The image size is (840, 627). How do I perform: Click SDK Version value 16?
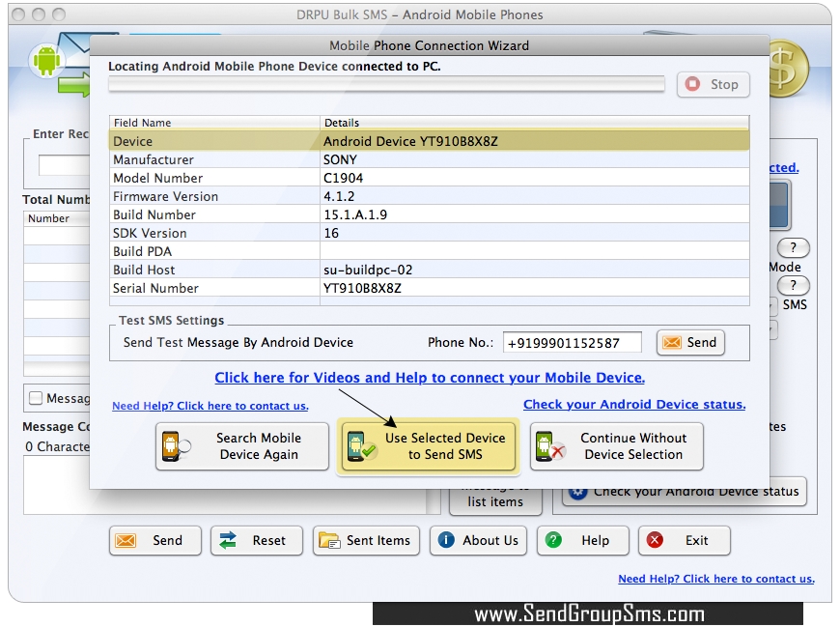pyautogui.click(x=331, y=233)
